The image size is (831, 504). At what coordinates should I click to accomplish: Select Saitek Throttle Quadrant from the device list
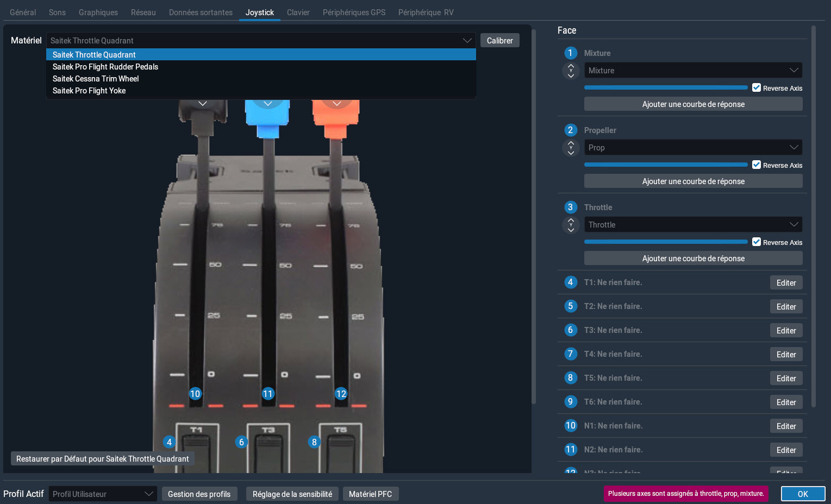pyautogui.click(x=261, y=55)
